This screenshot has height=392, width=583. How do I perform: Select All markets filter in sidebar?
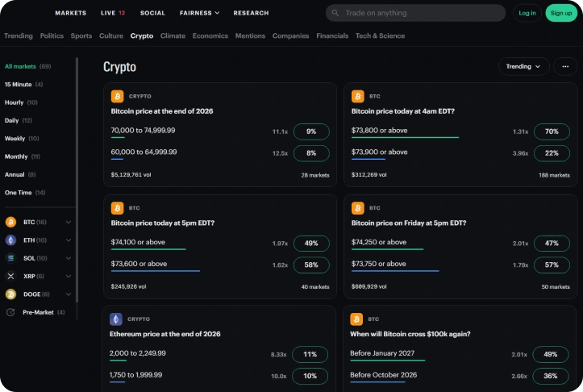click(x=28, y=67)
